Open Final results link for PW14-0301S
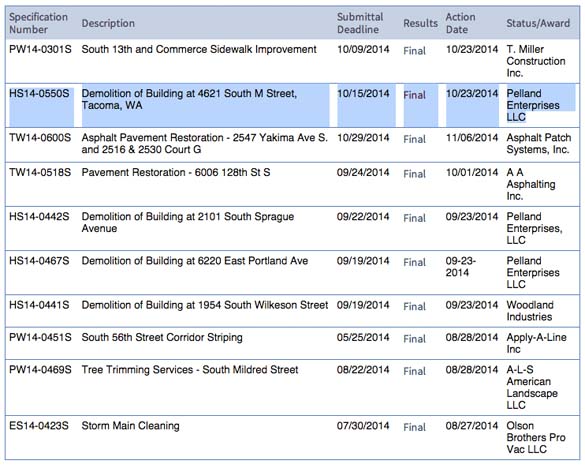The width and height of the screenshot is (585, 468). 414,51
